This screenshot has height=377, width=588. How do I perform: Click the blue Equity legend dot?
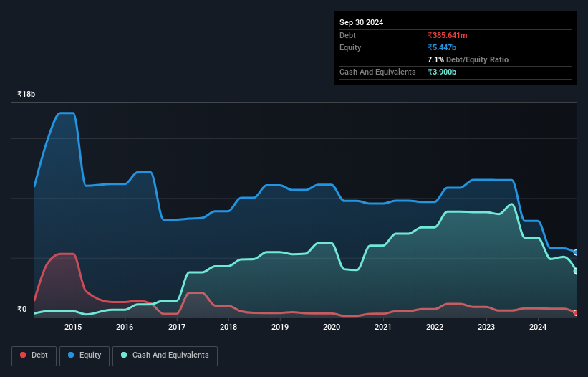71,355
